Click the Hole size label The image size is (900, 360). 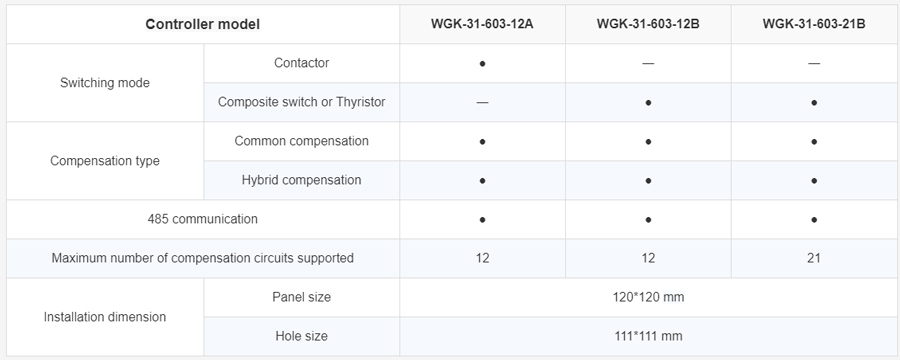(x=301, y=336)
